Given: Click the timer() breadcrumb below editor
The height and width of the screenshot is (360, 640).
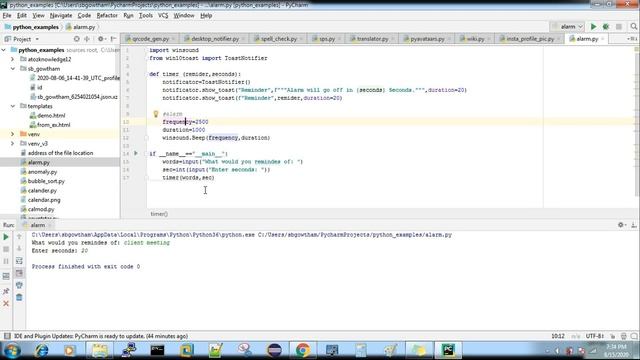Looking at the screenshot, I should 159,214.
